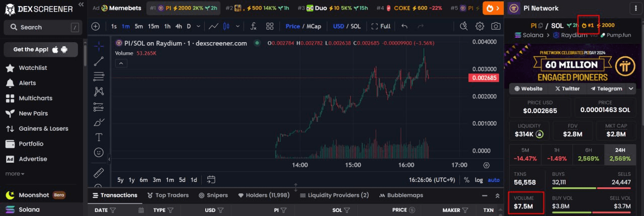The image size is (644, 216).
Task: Open the Search box
Action: pos(42,27)
